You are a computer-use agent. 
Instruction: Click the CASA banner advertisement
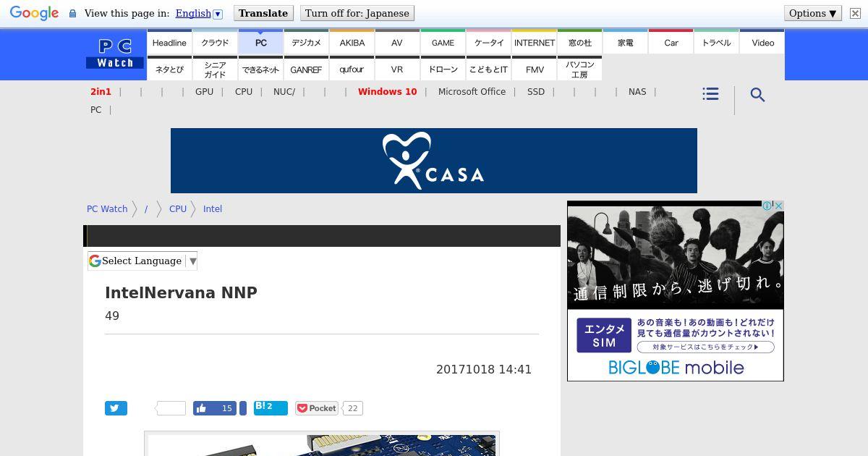[434, 161]
